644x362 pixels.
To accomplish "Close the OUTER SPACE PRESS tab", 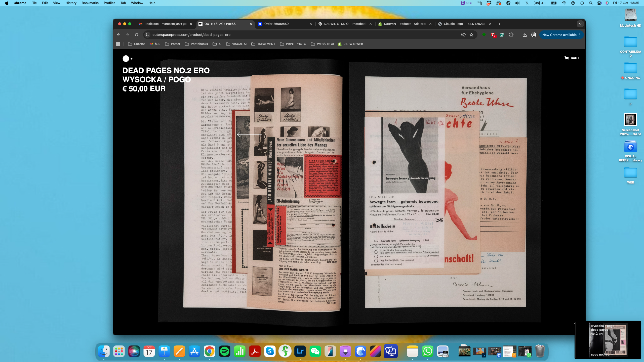I will [251, 24].
